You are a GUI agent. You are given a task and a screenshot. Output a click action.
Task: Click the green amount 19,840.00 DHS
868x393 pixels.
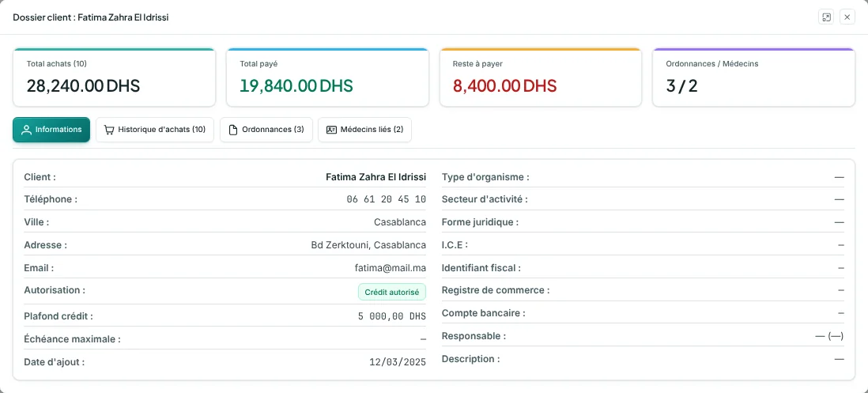tap(296, 85)
